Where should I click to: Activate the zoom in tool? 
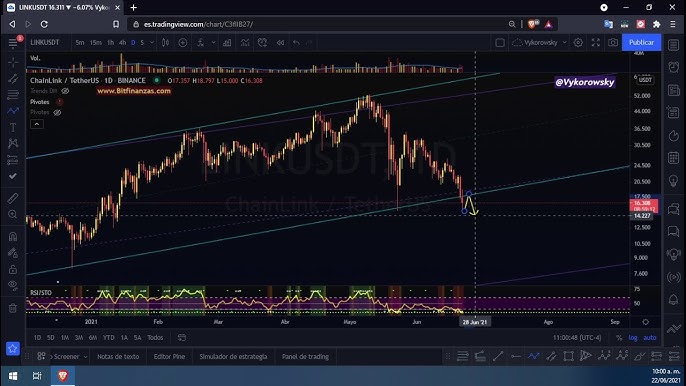13,214
